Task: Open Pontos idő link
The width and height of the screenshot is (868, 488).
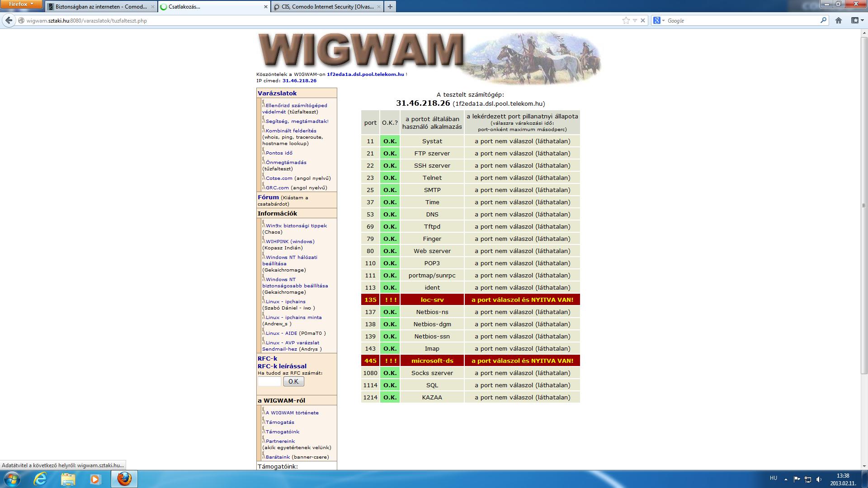Action: pos(279,153)
